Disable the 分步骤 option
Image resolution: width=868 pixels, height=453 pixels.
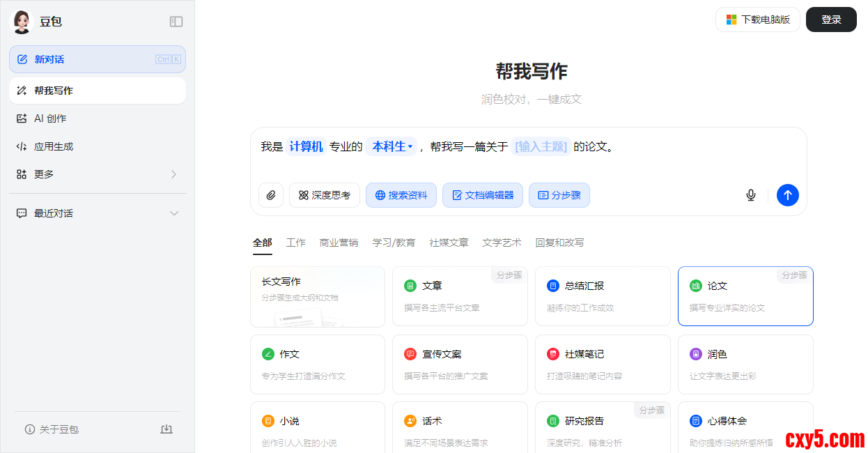pyautogui.click(x=559, y=195)
